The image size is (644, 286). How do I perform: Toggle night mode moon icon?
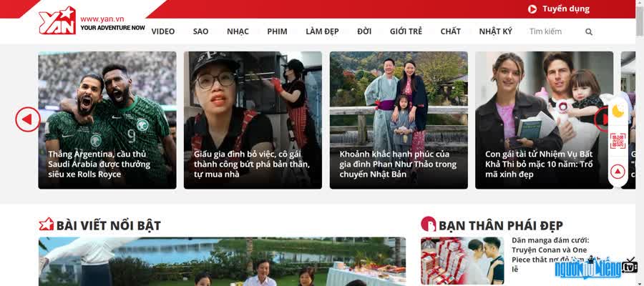click(x=618, y=110)
